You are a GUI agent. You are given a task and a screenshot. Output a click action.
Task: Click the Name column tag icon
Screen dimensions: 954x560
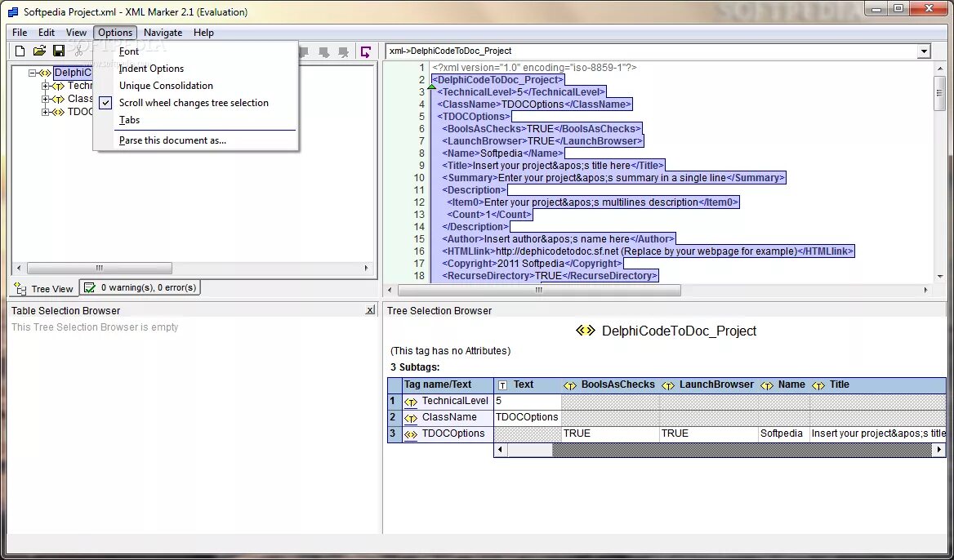[x=767, y=384]
